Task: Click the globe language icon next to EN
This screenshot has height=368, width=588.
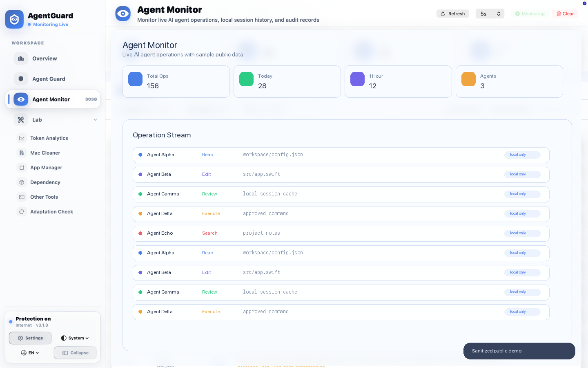Action: (x=24, y=353)
